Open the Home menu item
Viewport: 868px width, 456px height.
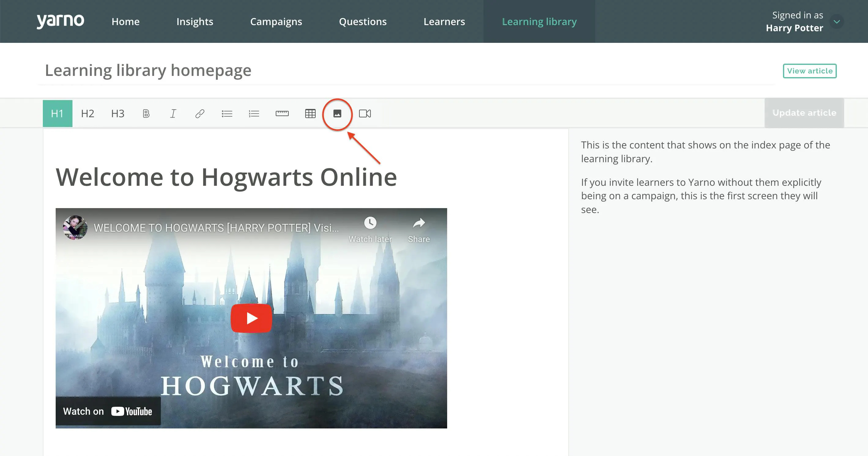point(126,22)
